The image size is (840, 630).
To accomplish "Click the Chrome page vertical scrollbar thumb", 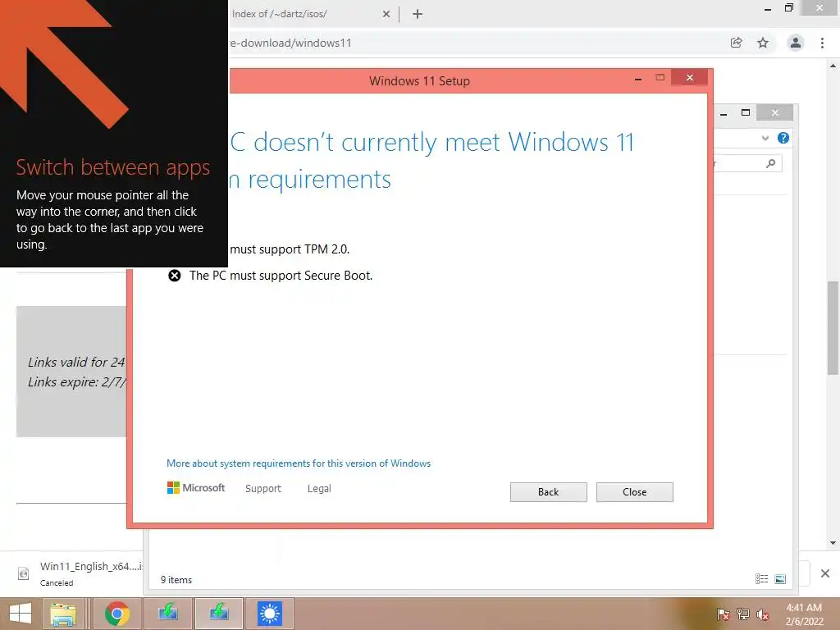I will click(x=833, y=328).
